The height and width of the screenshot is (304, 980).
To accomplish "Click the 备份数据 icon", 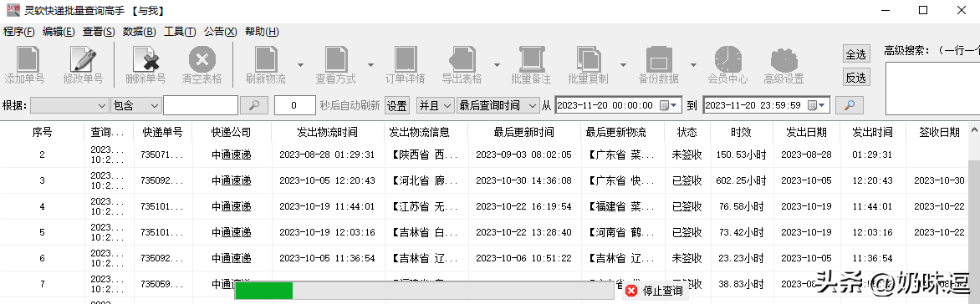I will pos(659,59).
